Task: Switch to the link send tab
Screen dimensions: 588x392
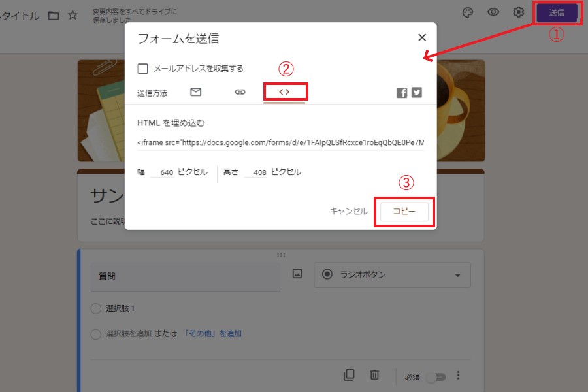Action: [240, 92]
